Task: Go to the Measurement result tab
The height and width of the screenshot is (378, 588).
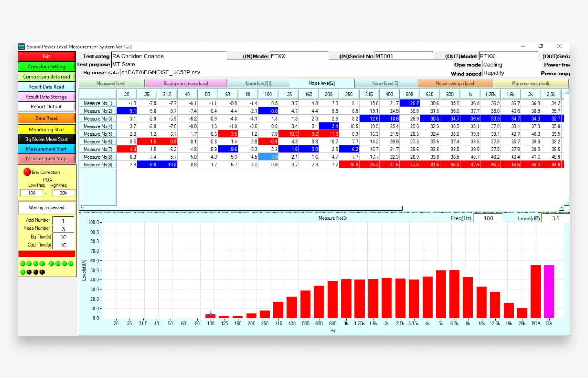Action: pos(530,84)
